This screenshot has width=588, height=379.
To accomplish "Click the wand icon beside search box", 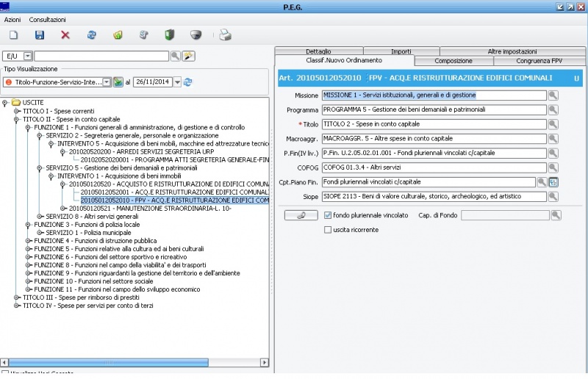I will click(188, 56).
